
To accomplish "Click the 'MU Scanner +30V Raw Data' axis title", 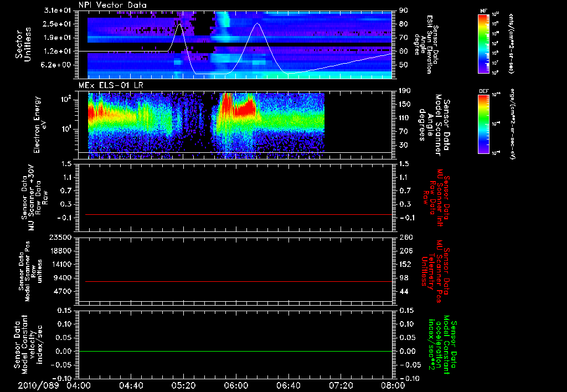I will (x=34, y=198).
